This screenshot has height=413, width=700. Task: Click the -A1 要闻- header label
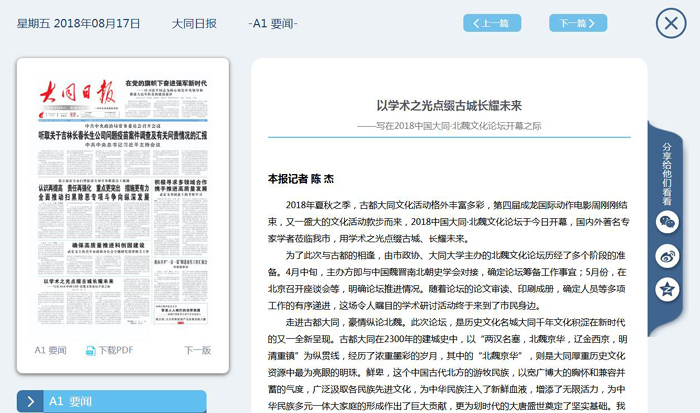click(273, 24)
